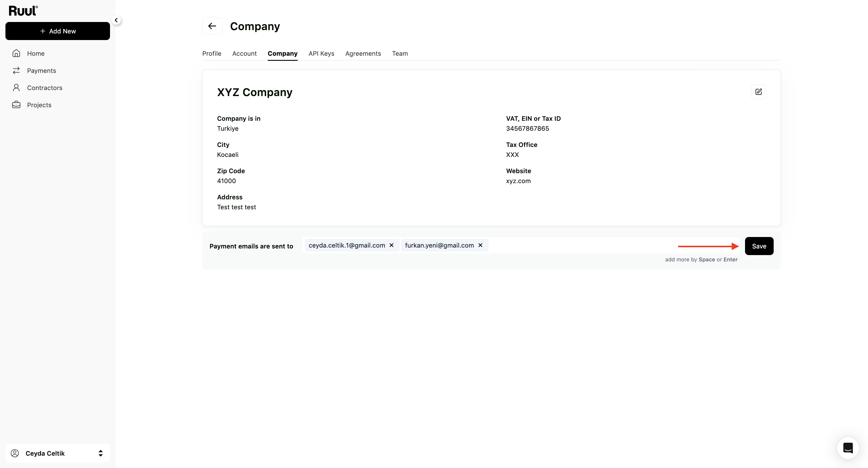Save the payment email recipients
868x468 pixels.
point(759,246)
